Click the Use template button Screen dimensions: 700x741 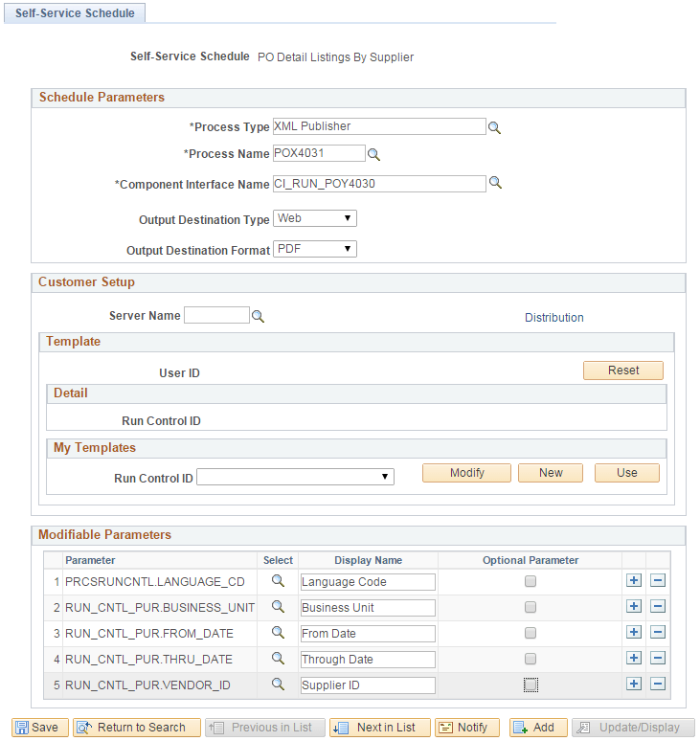pos(626,473)
